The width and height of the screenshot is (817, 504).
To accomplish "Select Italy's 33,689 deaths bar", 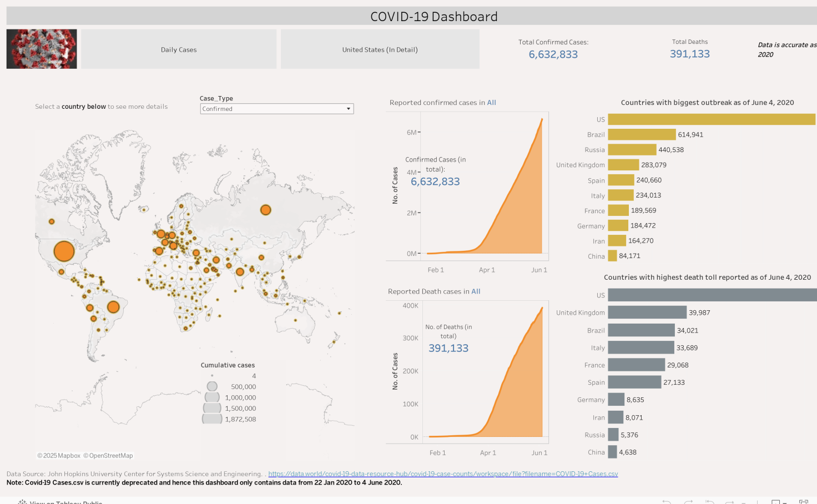I will click(x=641, y=347).
